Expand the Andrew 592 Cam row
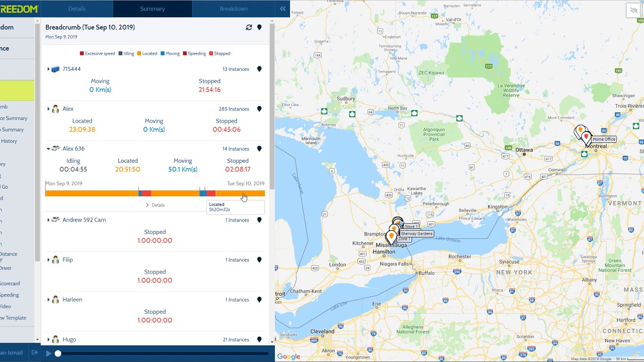 click(x=48, y=220)
